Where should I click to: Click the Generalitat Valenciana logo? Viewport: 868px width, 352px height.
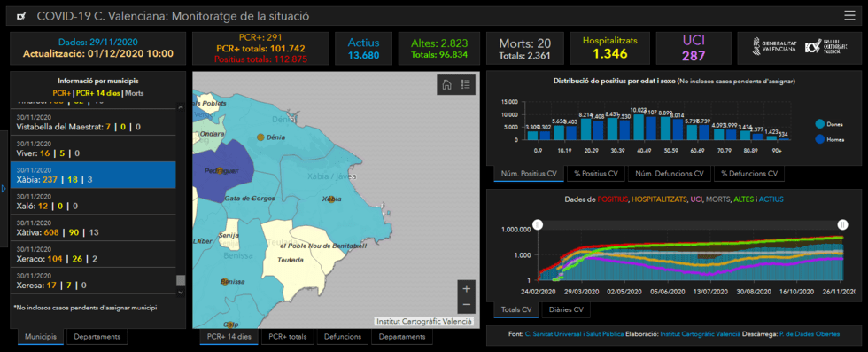[774, 47]
